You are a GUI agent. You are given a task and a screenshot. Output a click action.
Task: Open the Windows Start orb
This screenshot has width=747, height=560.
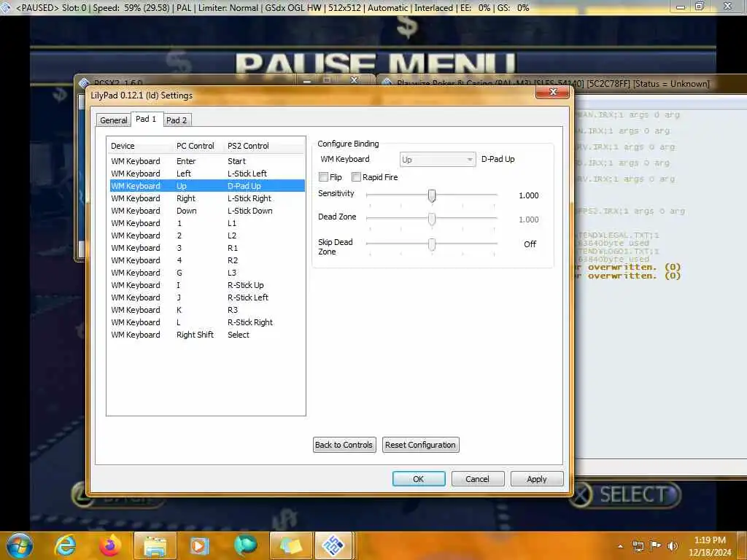pos(19,545)
